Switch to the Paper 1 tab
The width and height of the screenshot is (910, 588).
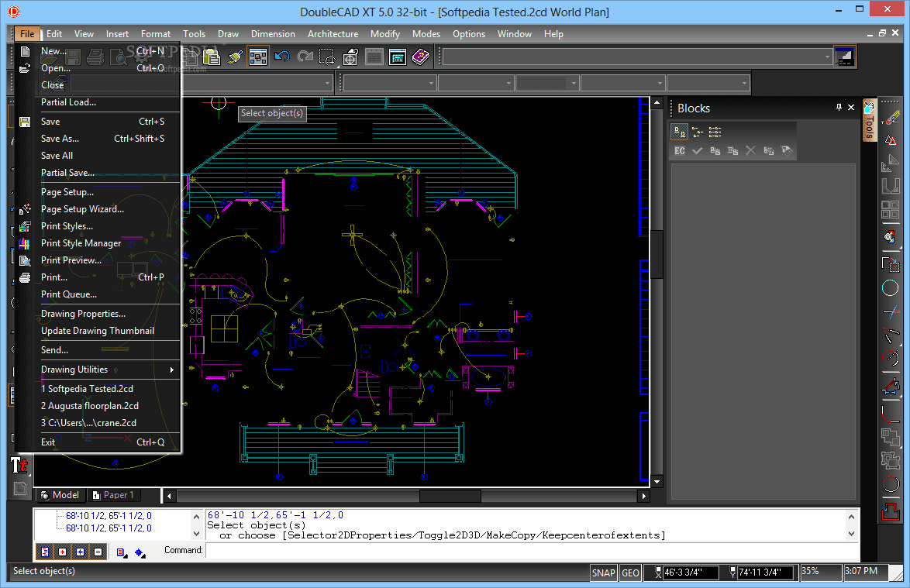point(113,495)
